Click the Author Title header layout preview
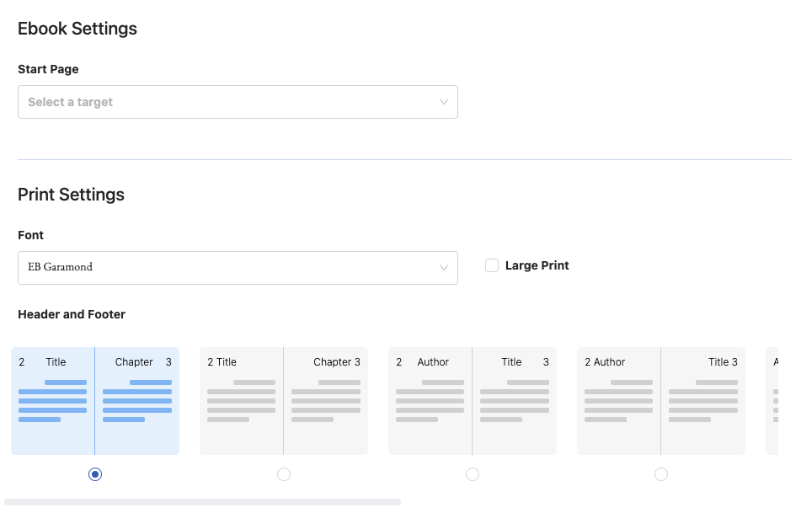Screen dimensions: 812x508 tap(473, 400)
